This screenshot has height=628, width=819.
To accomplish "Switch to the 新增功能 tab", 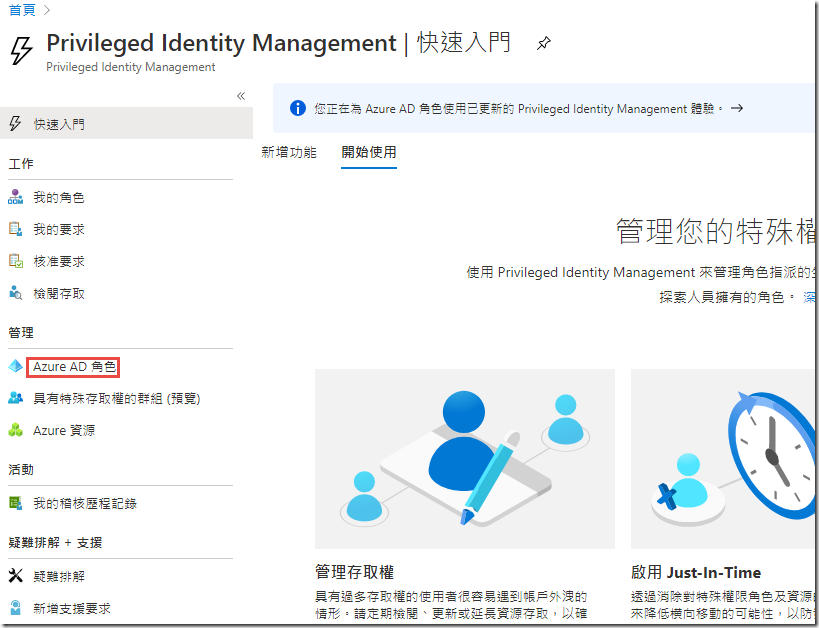I will point(289,153).
